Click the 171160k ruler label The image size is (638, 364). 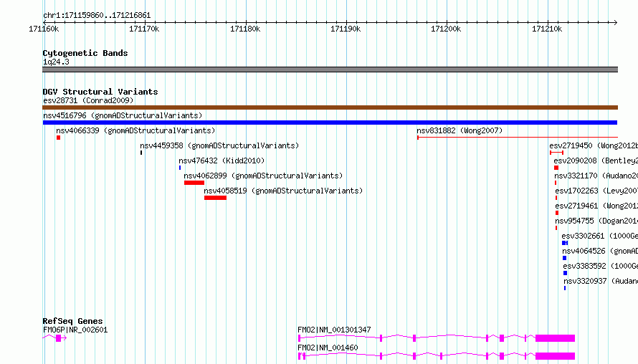tap(44, 29)
